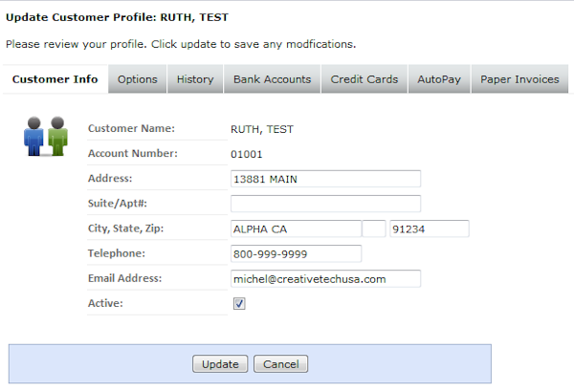Switch to the Paper Invoices tab
574x392 pixels.
pyautogui.click(x=519, y=79)
